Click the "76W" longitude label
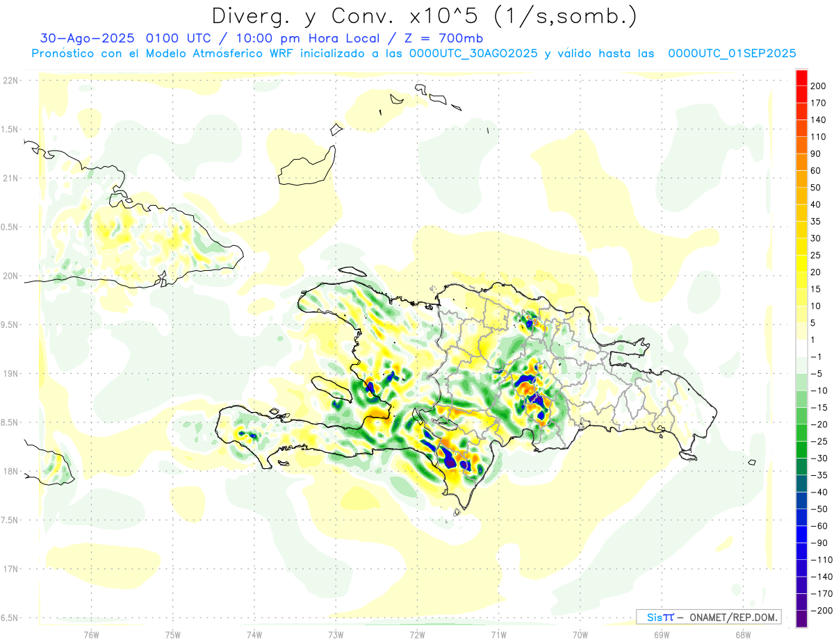This screenshot has width=834, height=644. (x=91, y=634)
